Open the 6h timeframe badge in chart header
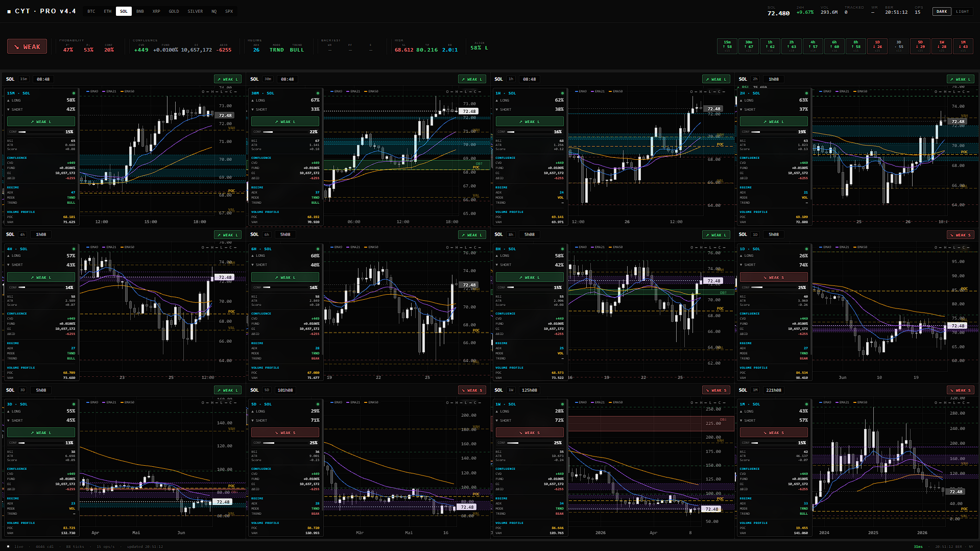The height and width of the screenshot is (551, 980). [267, 235]
